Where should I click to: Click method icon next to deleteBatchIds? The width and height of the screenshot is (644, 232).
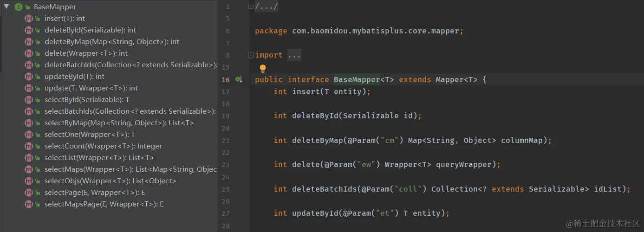29,65
